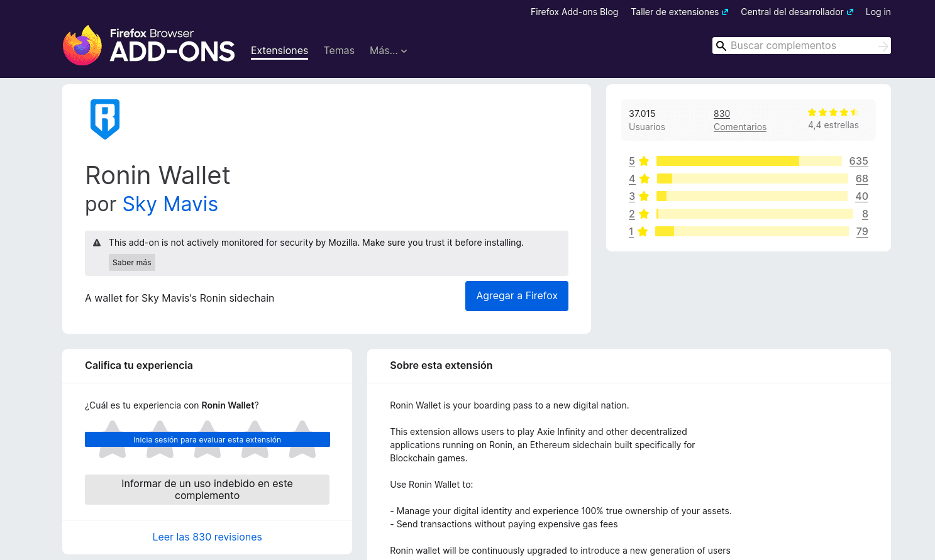Click Log in
Image resolution: width=935 pixels, height=560 pixels.
(x=878, y=12)
